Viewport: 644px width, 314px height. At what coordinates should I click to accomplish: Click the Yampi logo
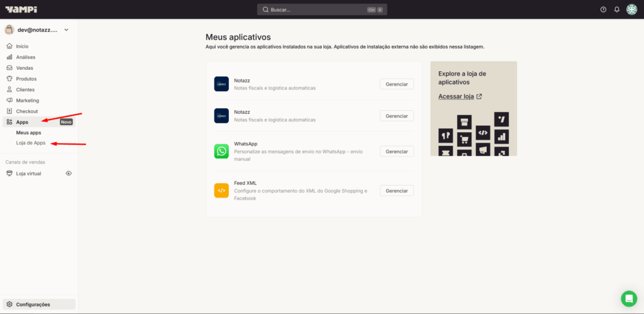tap(21, 9)
